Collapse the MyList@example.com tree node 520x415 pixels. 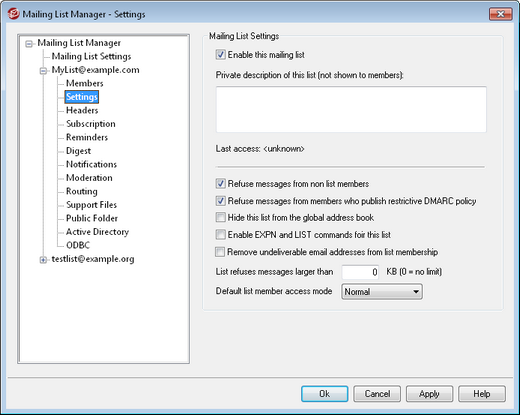pos(43,71)
